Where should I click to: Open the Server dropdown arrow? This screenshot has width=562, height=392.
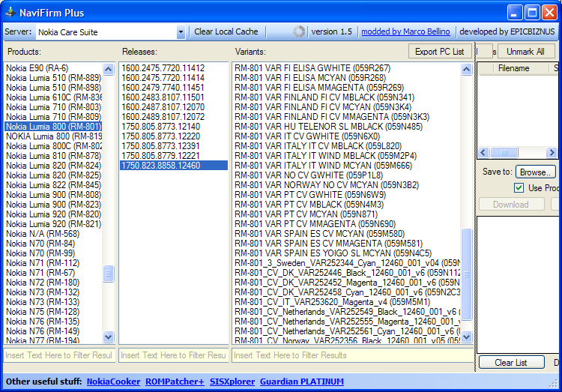click(181, 32)
